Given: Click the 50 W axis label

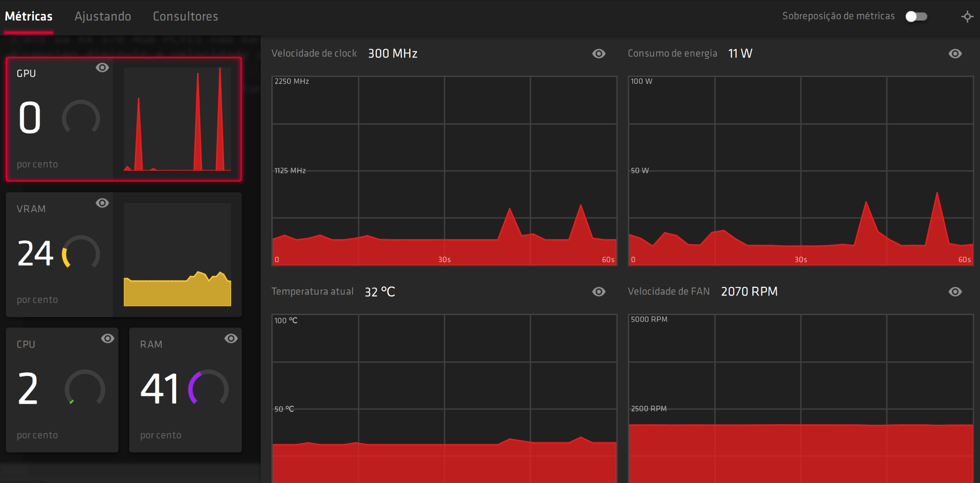Looking at the screenshot, I should coord(640,171).
